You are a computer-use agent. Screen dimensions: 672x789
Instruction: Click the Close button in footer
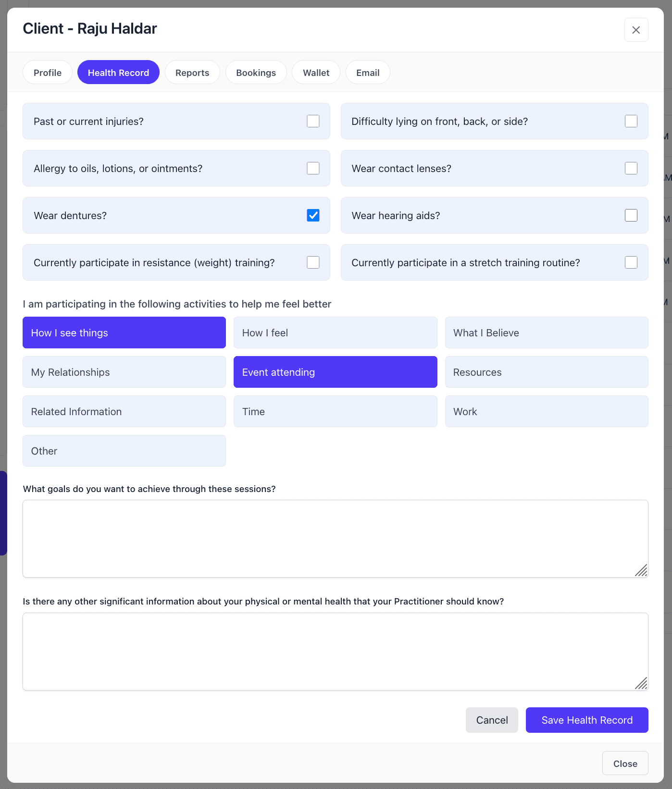(x=625, y=763)
